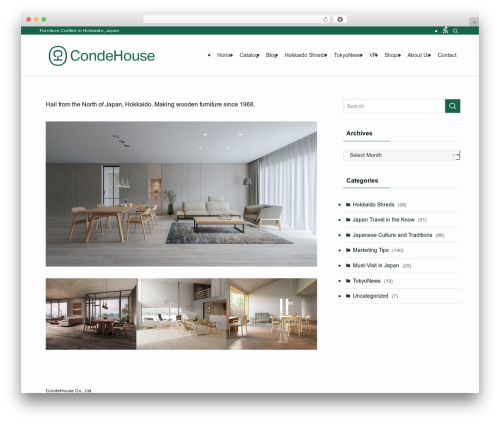This screenshot has height=423, width=500.
Task: Close the browser window with red button
Action: pos(29,19)
